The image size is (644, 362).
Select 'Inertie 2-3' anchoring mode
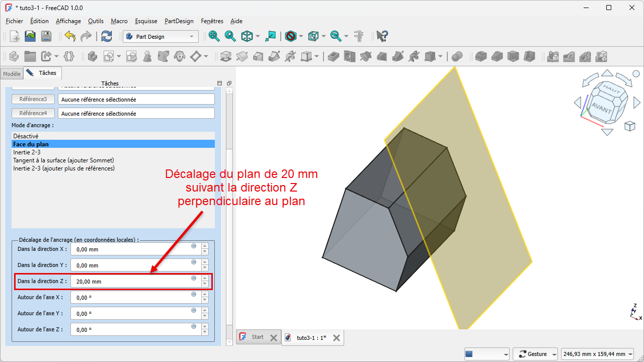(x=27, y=152)
